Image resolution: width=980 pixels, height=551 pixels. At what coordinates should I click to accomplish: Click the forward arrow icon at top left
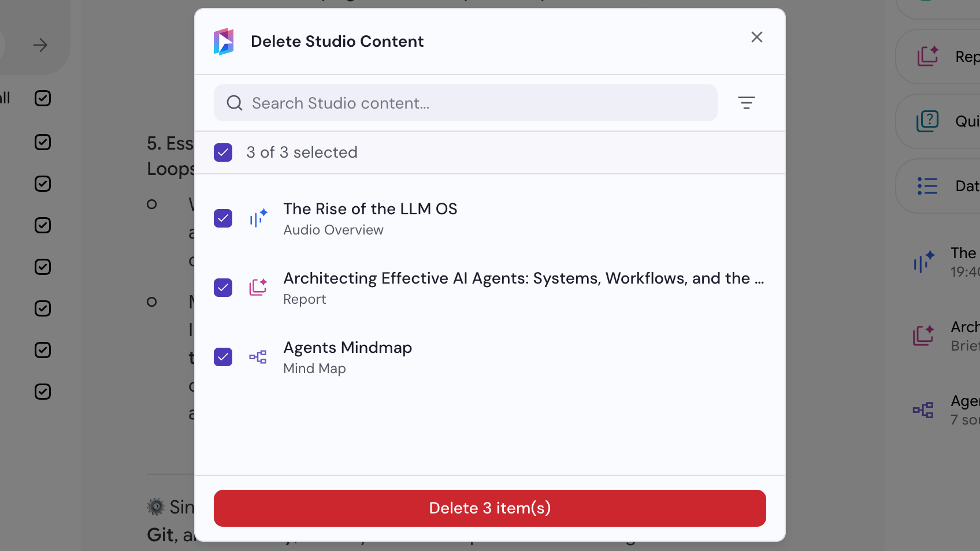point(40,45)
